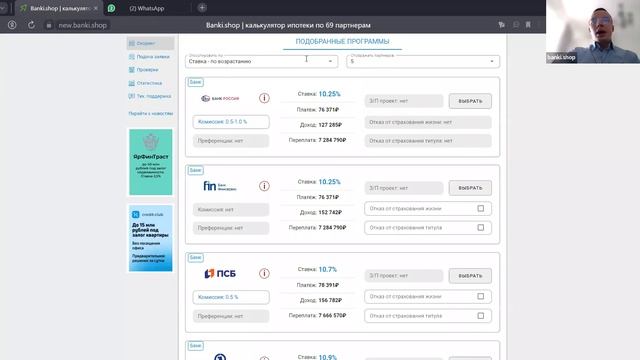Switch to the Banki.shop browser tab
This screenshot has height=360, width=640.
(60, 8)
